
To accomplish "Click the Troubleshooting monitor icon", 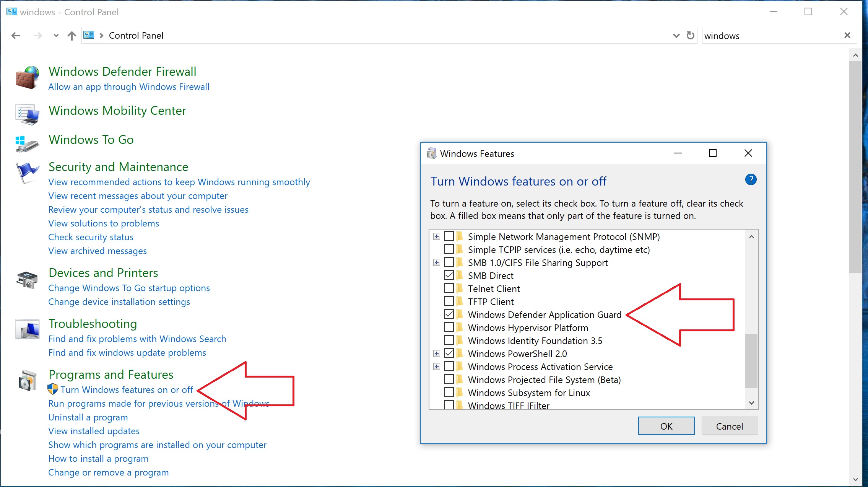I will tap(27, 329).
